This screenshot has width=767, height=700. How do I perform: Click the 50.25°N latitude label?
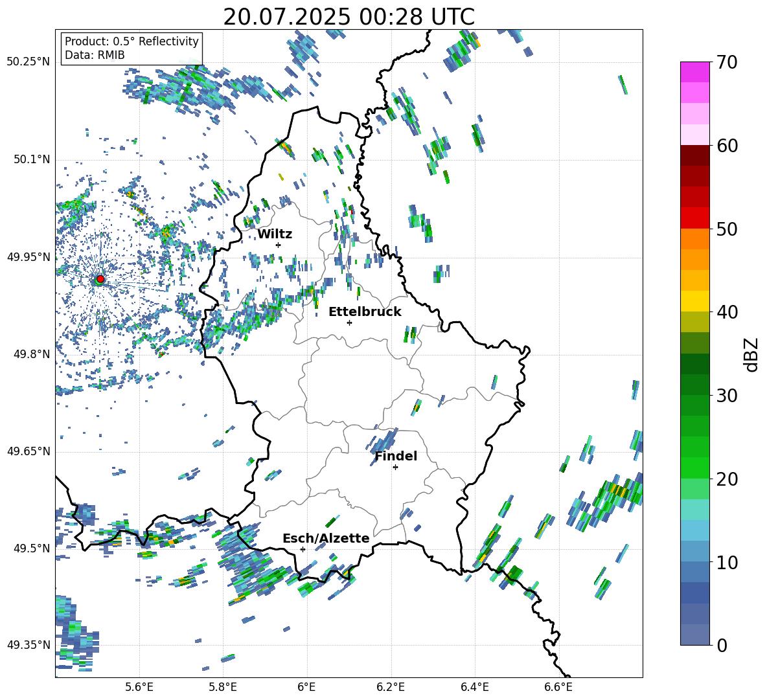29,62
